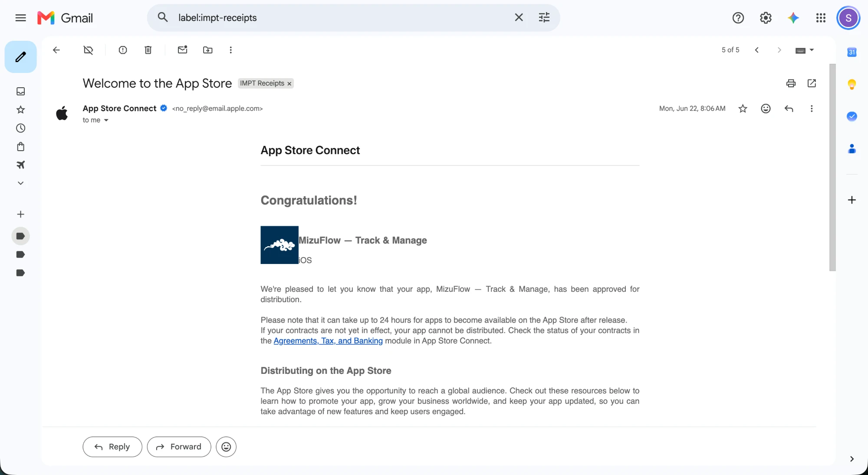Open the Google apps grid
Screen dimensions: 868x475
821,18
